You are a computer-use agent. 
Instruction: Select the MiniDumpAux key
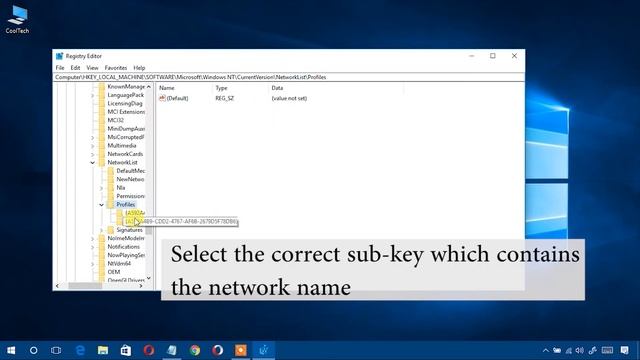126,129
